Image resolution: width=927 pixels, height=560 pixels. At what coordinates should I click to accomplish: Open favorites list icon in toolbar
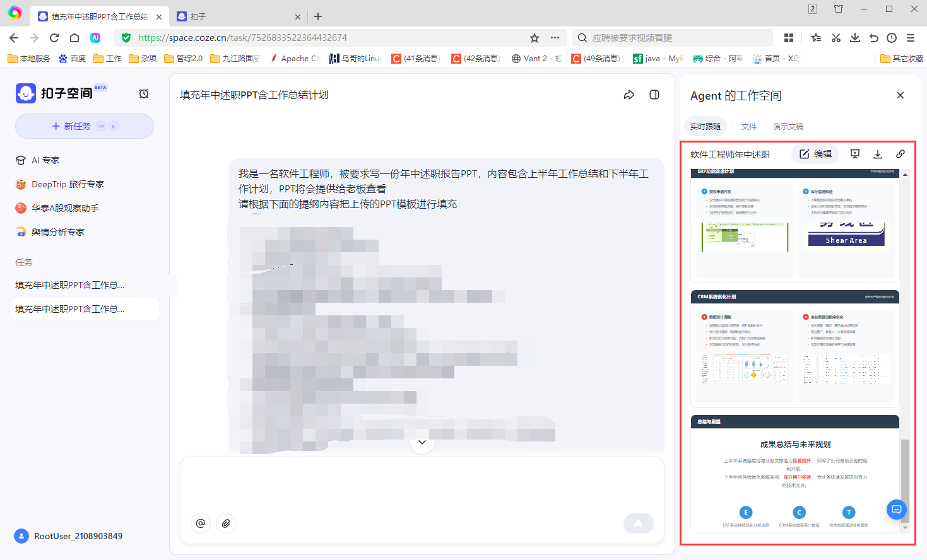click(816, 38)
